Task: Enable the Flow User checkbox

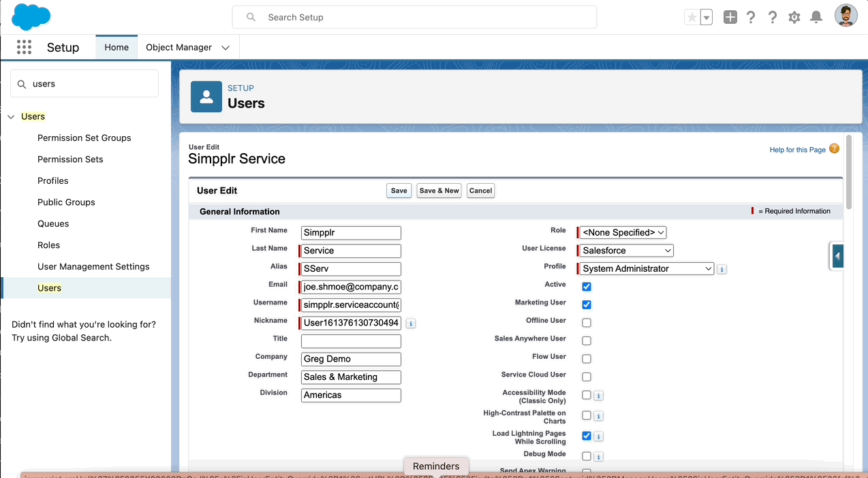Action: [587, 359]
